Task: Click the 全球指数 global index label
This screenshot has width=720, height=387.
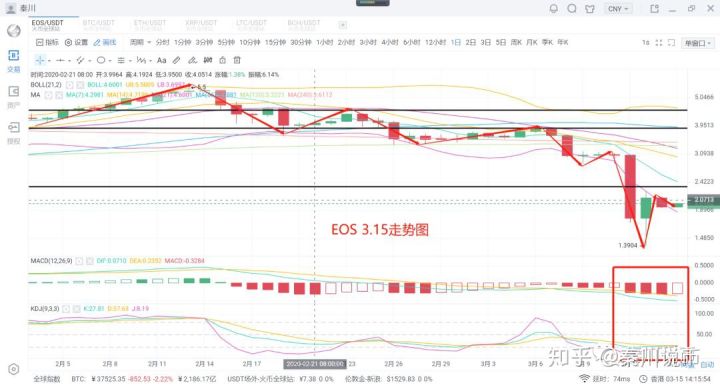Action: click(47, 379)
